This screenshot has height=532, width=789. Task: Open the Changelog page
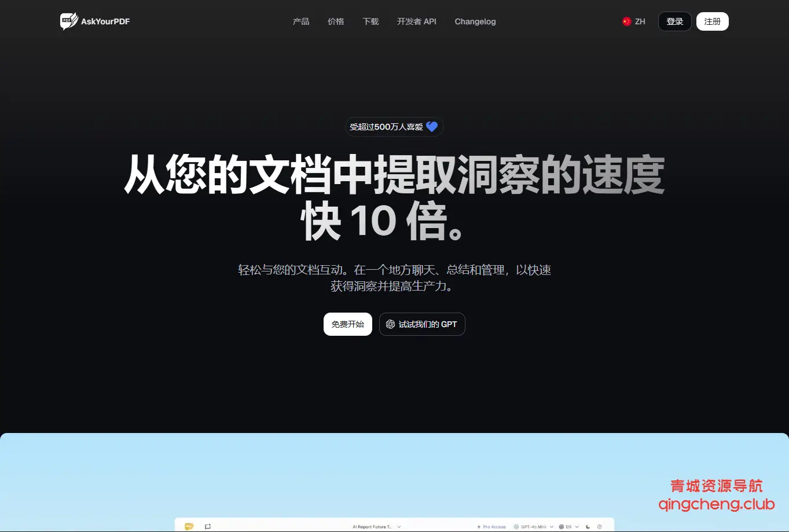pos(475,21)
